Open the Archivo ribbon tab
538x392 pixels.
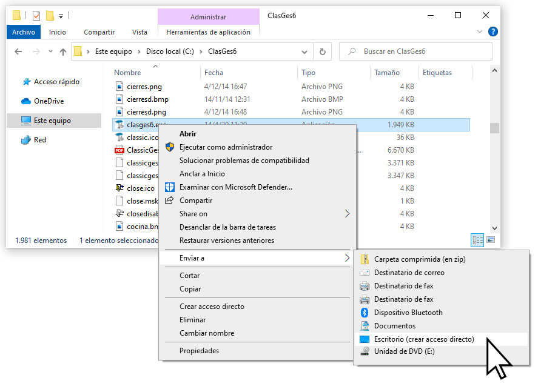pyautogui.click(x=23, y=32)
